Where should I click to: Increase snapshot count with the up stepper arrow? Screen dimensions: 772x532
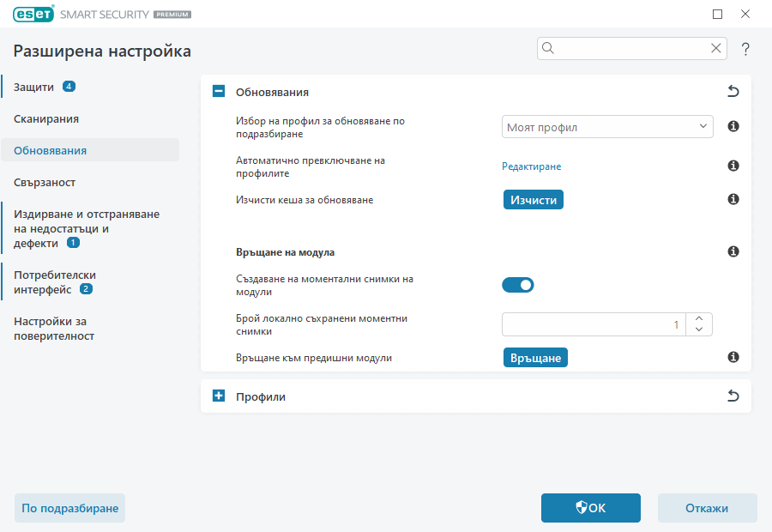(699, 318)
